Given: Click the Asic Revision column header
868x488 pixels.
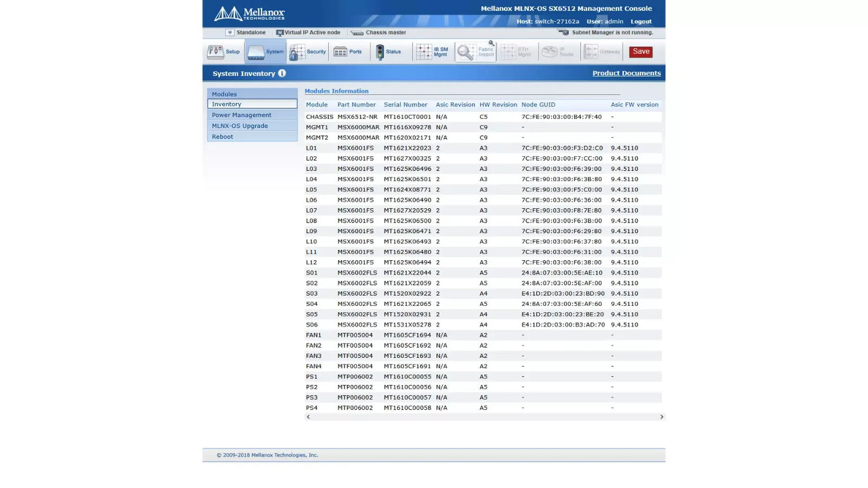Looking at the screenshot, I should [455, 105].
